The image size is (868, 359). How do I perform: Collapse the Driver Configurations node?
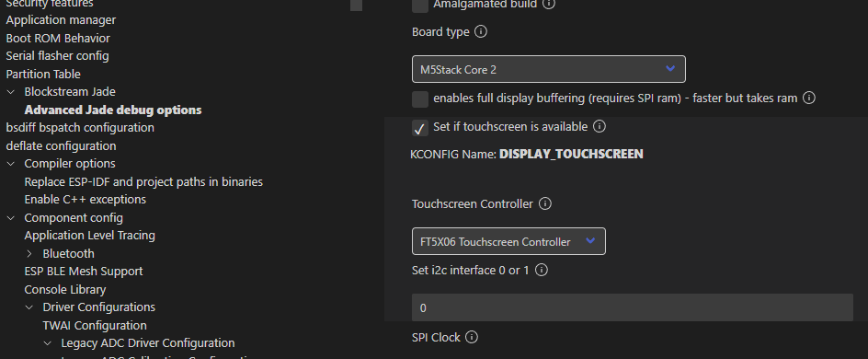coord(29,307)
